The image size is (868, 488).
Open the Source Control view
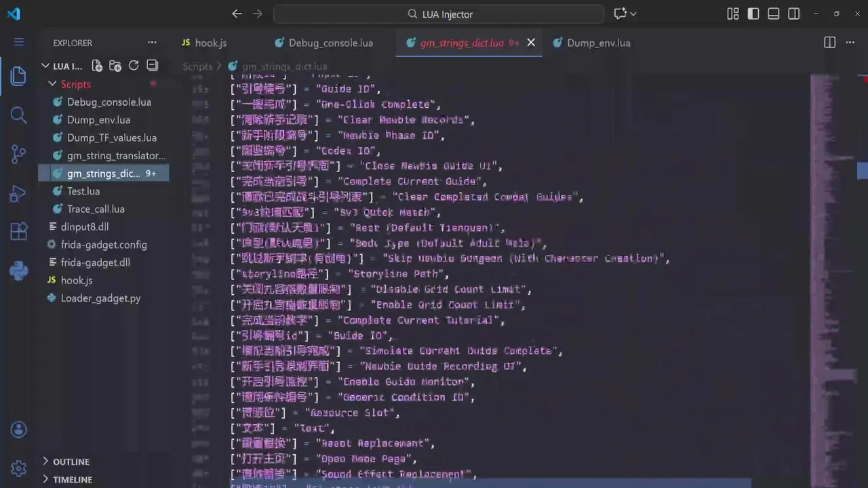click(18, 155)
